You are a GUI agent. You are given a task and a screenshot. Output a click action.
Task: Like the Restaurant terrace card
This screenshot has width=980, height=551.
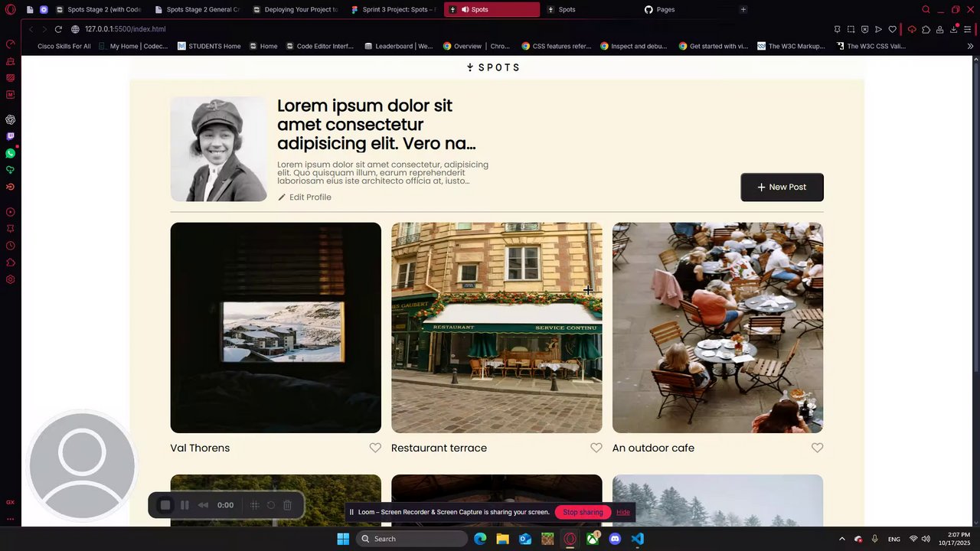click(596, 448)
